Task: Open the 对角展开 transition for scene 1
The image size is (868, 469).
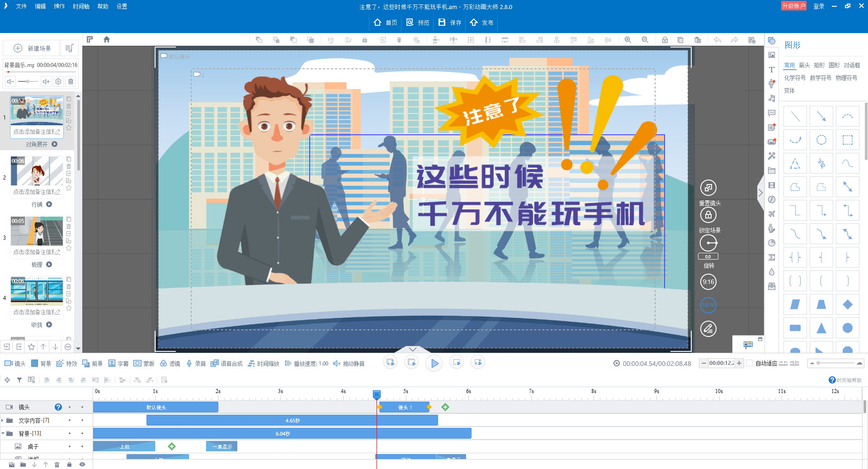Action: (x=42, y=144)
